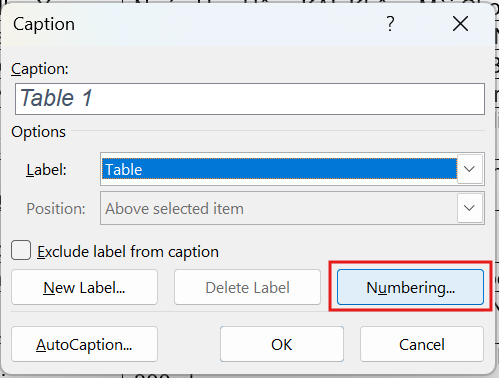Open the Numbering... options
Screen dimensions: 499x378
tap(410, 287)
